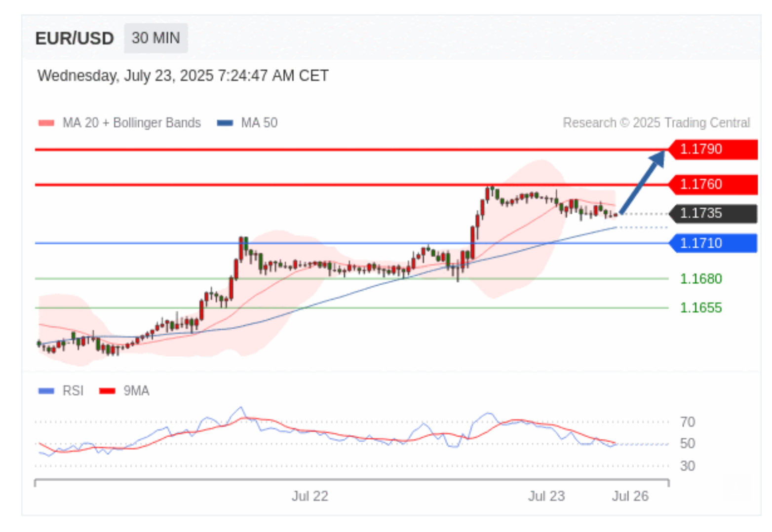The width and height of the screenshot is (772, 532).
Task: Click the RSI blue legend swatch
Action: click(x=46, y=391)
